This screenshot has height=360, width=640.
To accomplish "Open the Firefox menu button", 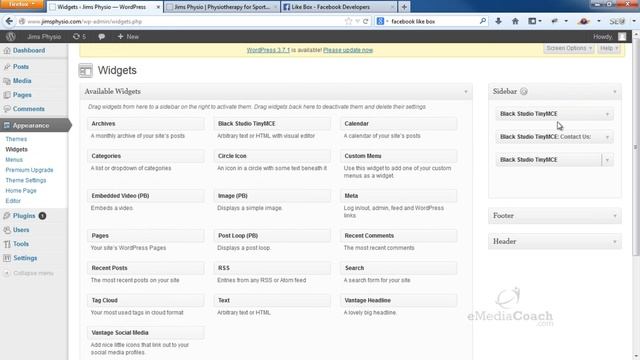I will [x=22, y=4].
